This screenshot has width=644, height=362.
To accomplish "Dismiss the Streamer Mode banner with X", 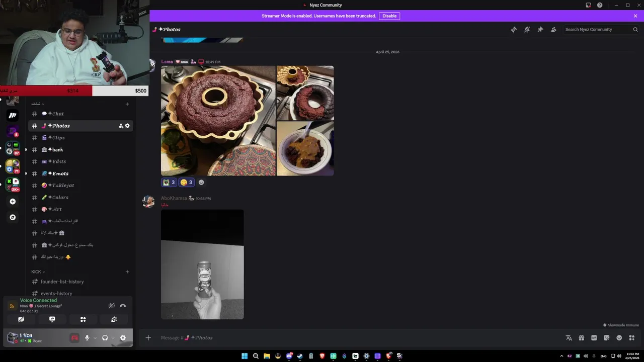I will pos(635,16).
